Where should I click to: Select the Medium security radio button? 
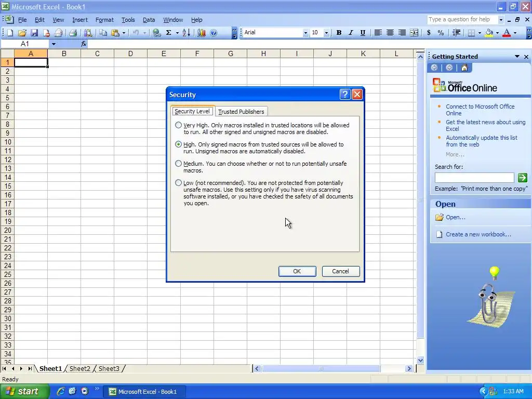[179, 164]
